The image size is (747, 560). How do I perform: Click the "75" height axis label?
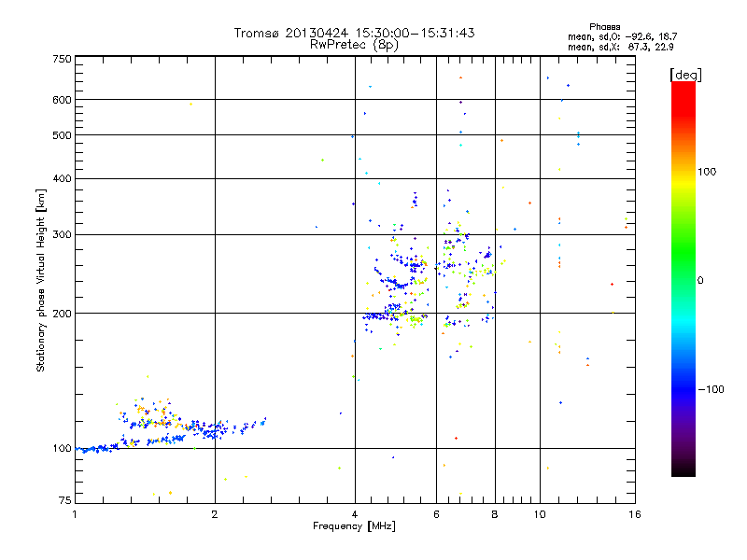(x=65, y=500)
